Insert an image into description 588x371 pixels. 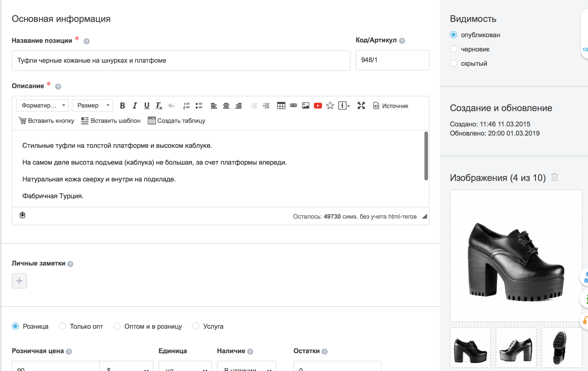(306, 105)
